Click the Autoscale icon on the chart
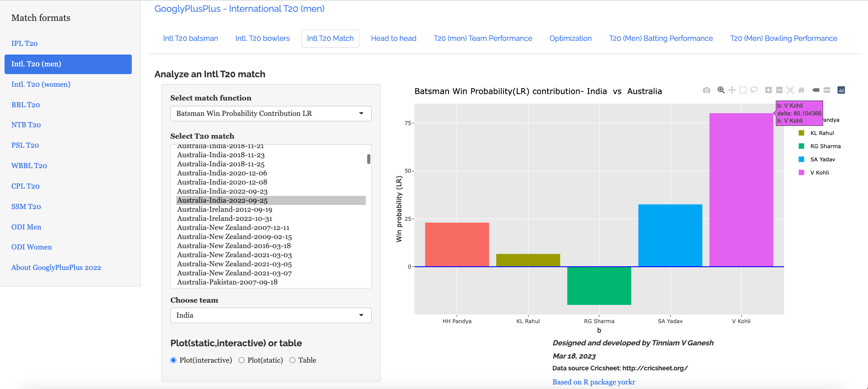 coord(790,90)
